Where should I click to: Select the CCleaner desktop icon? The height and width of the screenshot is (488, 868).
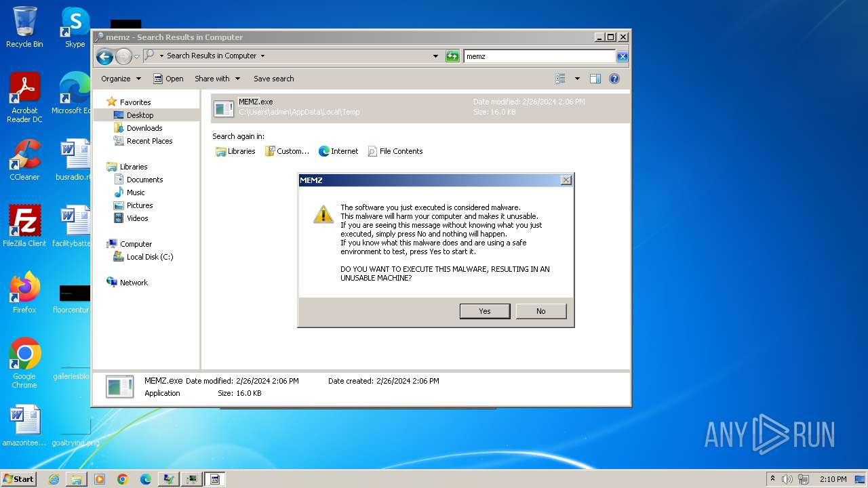click(24, 160)
